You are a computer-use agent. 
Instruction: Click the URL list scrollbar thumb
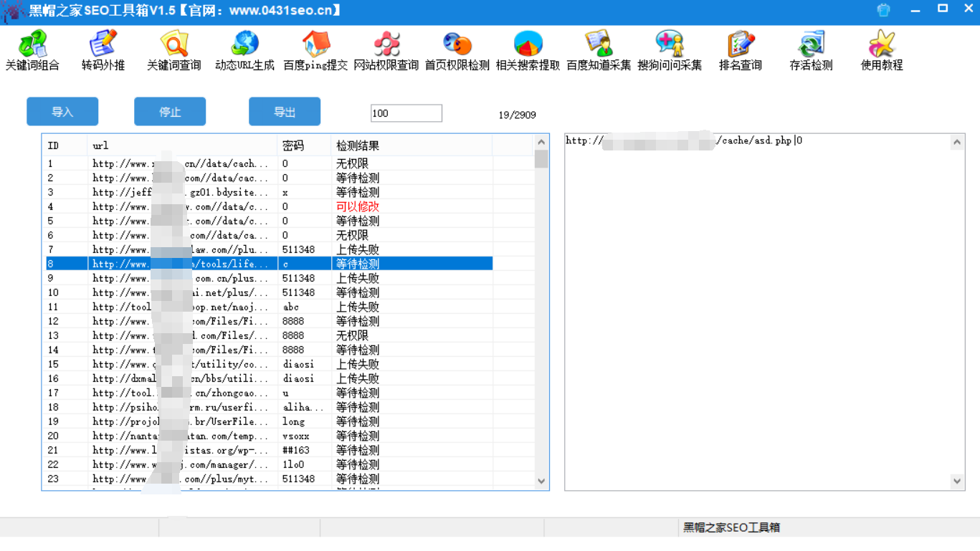(541, 159)
